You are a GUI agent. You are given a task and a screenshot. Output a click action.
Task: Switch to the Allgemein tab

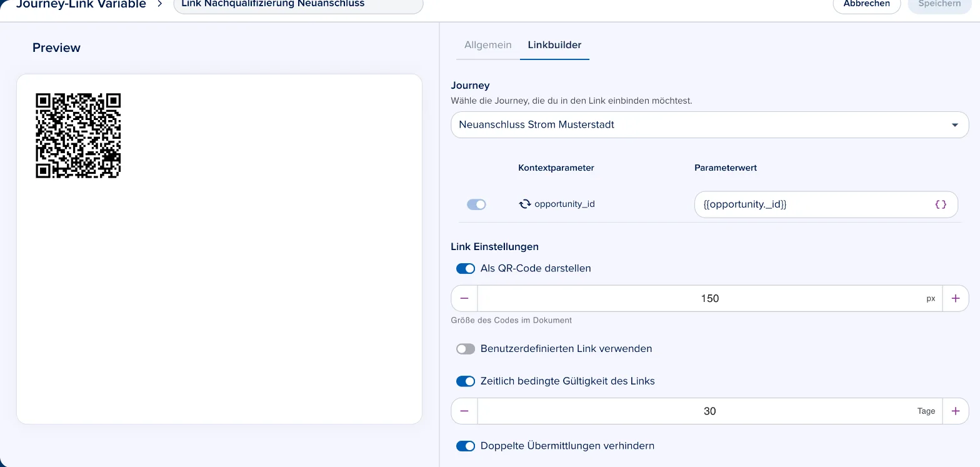tap(488, 45)
